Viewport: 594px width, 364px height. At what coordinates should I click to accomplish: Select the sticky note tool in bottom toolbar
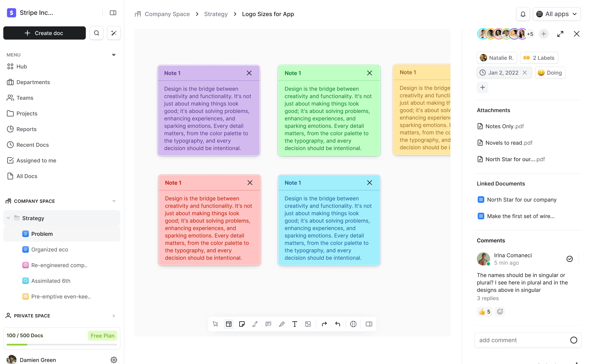[242, 324]
